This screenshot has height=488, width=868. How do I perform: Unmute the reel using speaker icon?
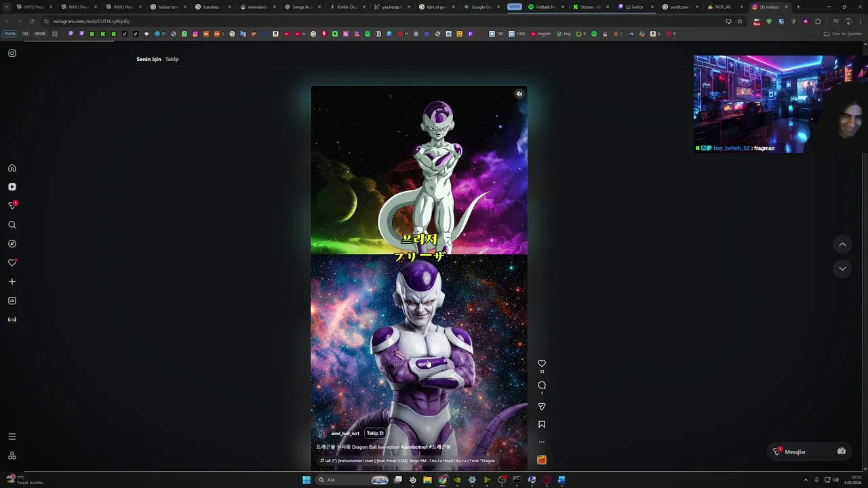[519, 94]
